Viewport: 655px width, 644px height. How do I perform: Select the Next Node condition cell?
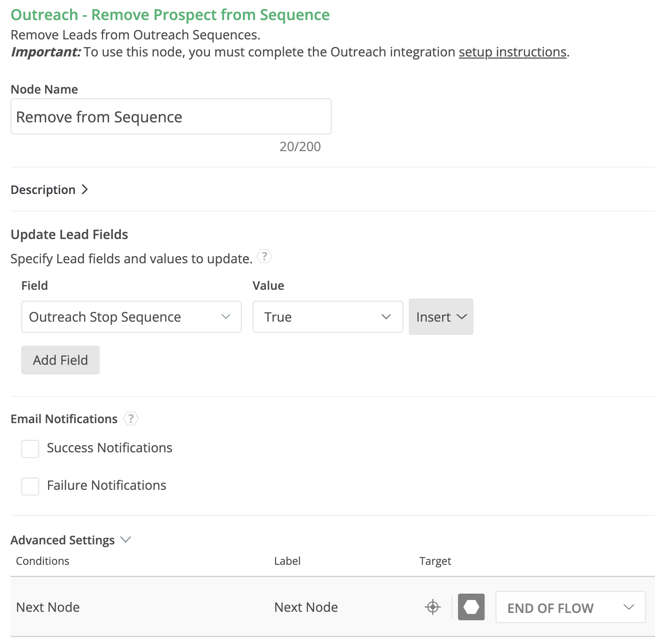(48, 607)
